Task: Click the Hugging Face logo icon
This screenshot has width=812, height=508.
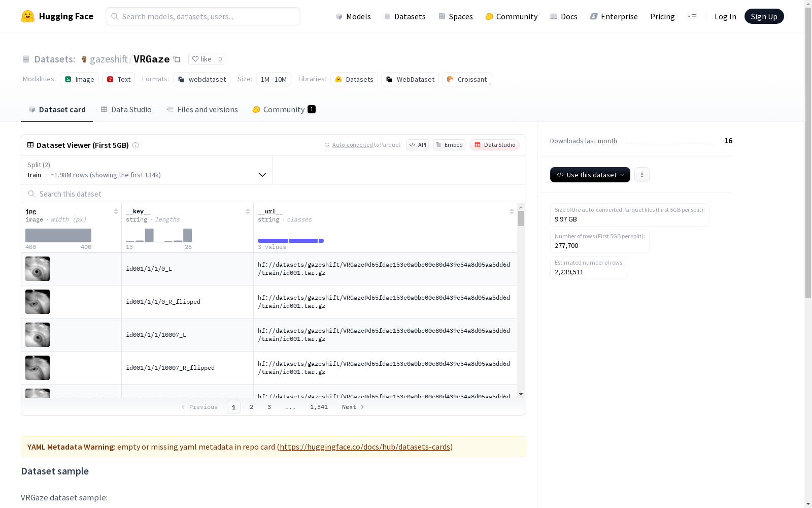Action: tap(28, 16)
